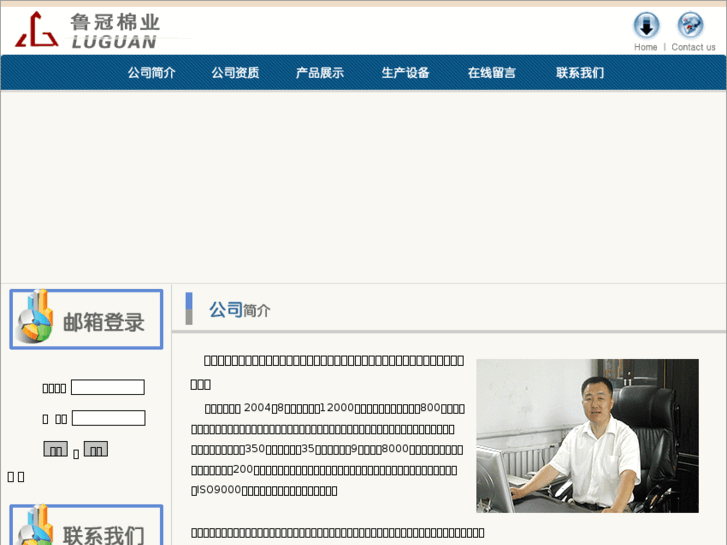
Task: Click the left login form button
Action: pyautogui.click(x=56, y=449)
